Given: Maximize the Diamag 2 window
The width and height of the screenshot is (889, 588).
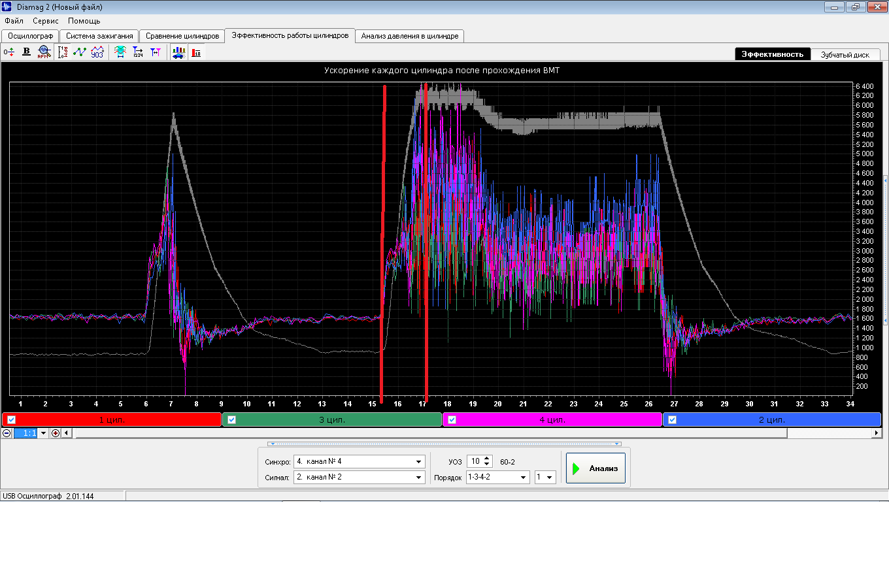Looking at the screenshot, I should tap(855, 7).
